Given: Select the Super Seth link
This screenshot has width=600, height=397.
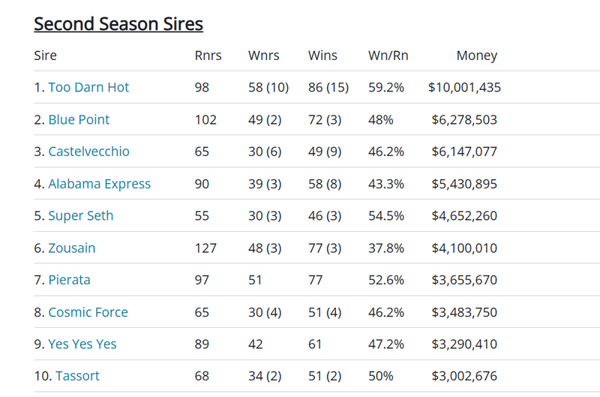Looking at the screenshot, I should click(81, 216).
